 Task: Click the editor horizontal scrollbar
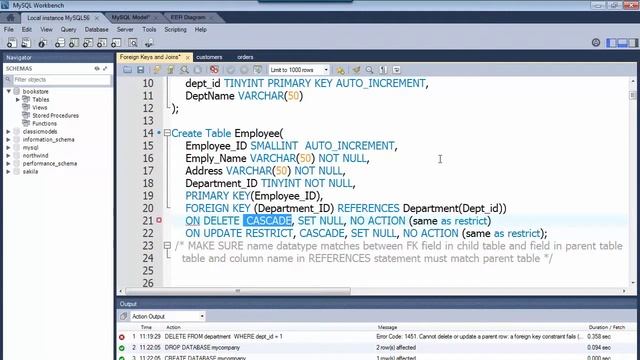click(x=238, y=291)
